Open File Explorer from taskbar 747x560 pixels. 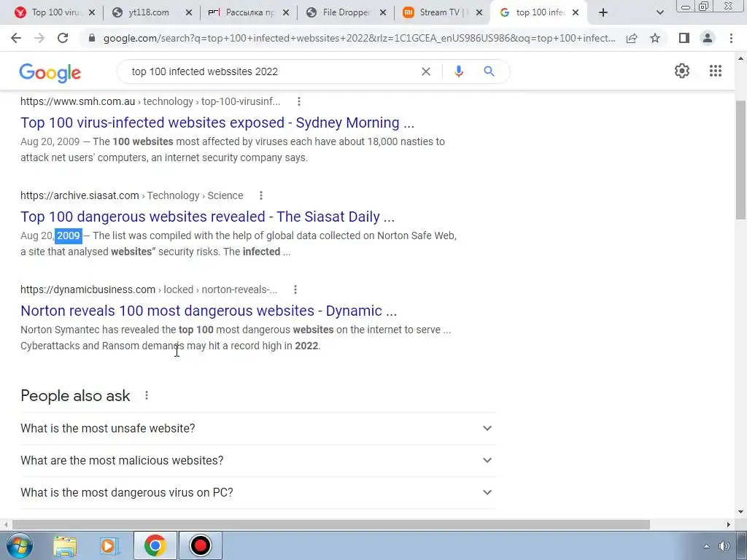point(65,545)
